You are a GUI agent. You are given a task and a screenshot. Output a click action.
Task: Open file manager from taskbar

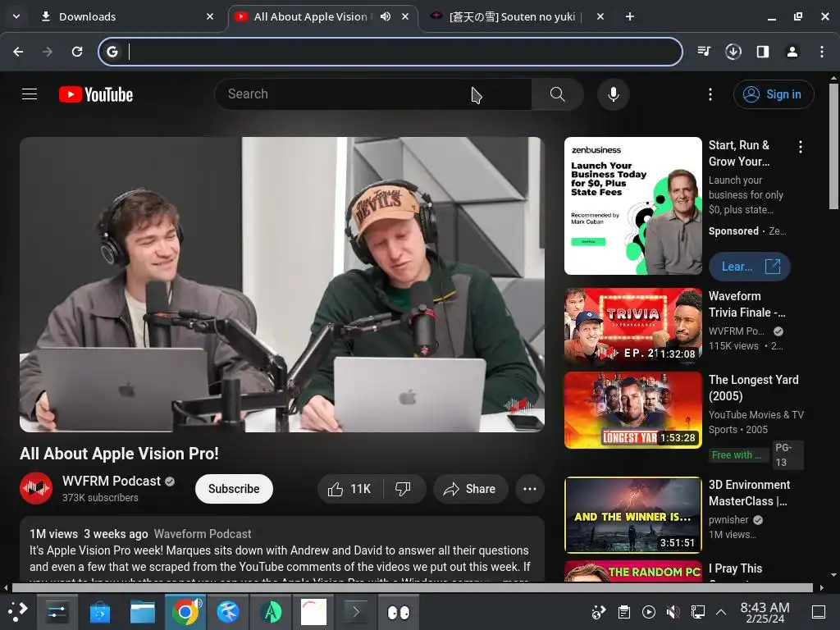(143, 612)
